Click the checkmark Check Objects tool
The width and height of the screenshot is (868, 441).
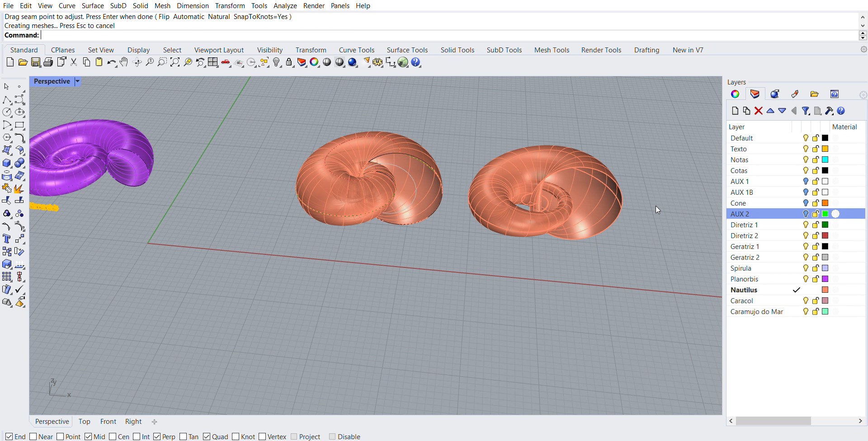click(x=19, y=290)
